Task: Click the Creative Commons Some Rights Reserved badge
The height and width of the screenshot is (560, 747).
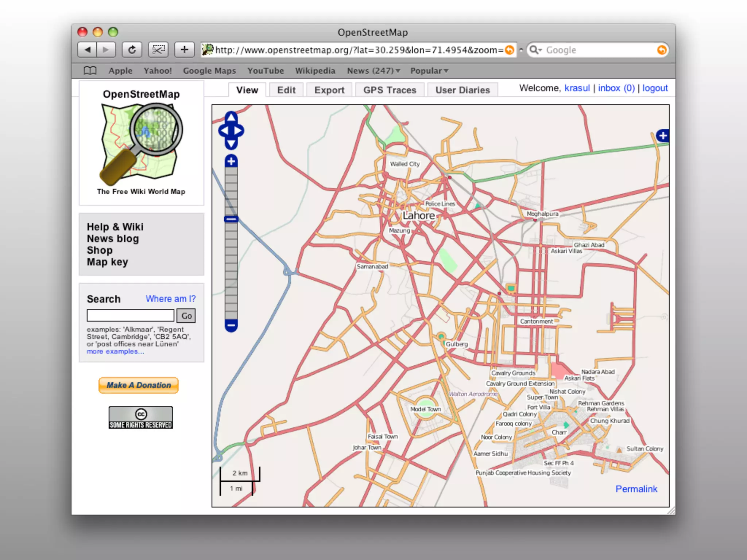Action: point(141,417)
